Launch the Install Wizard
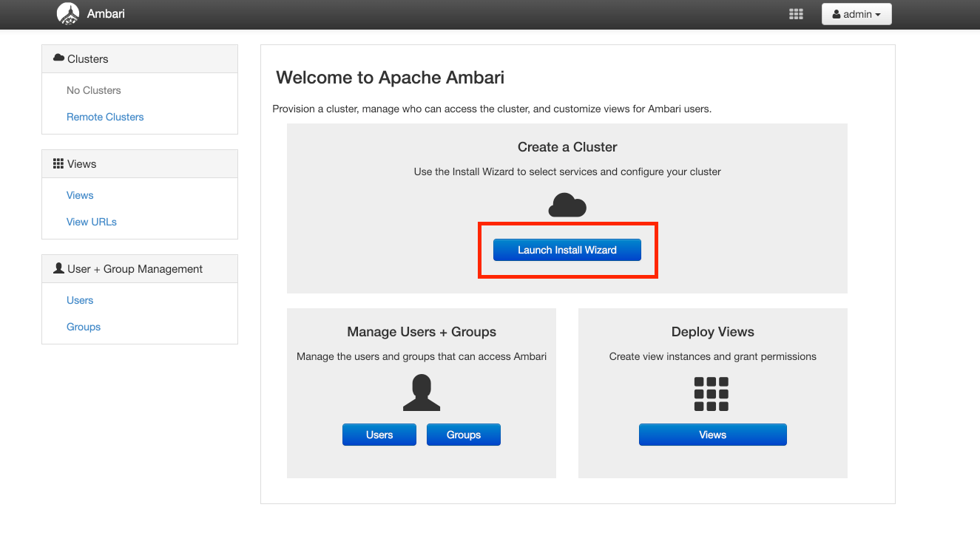 567,249
